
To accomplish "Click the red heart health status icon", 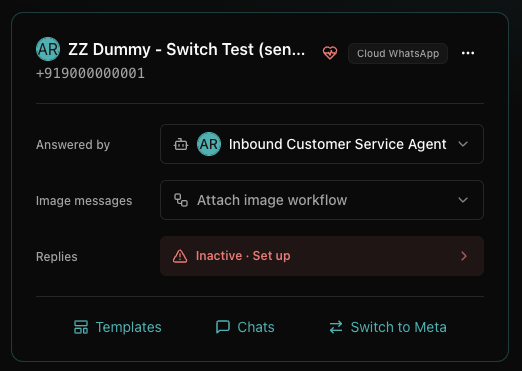I will (330, 53).
